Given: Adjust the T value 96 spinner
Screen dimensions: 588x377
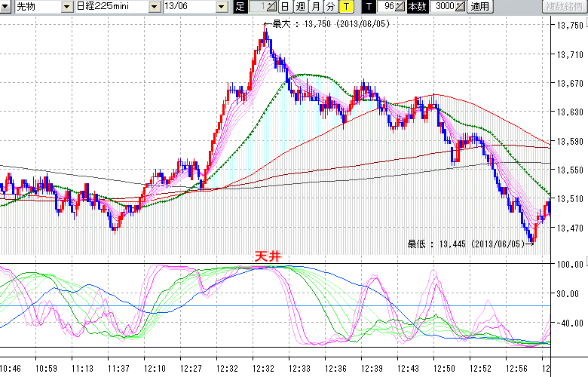Looking at the screenshot, I should click(391, 7).
